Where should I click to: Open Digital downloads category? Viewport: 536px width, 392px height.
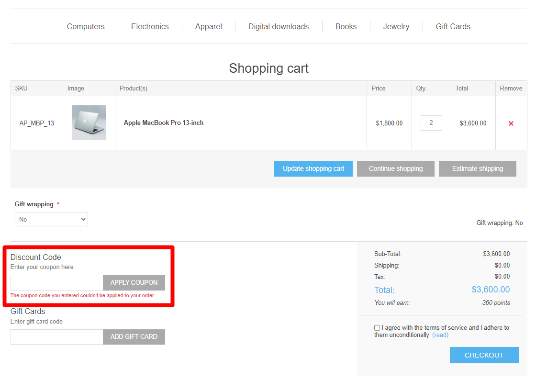(279, 27)
